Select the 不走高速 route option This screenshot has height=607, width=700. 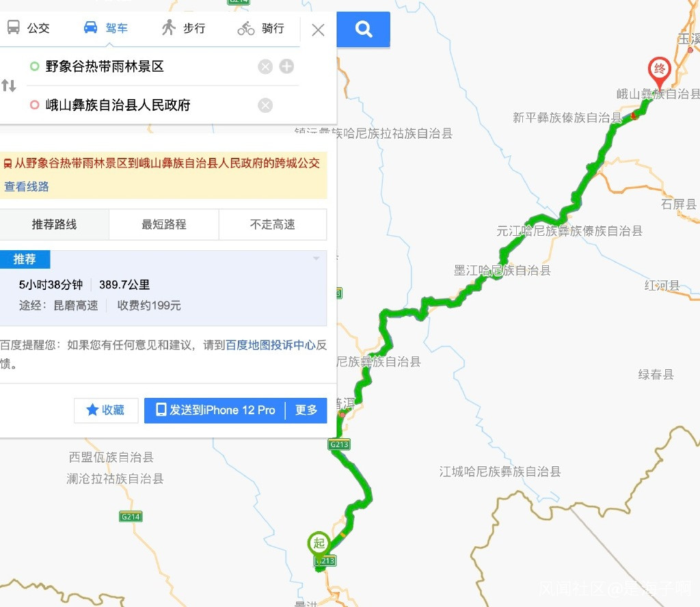click(x=272, y=224)
